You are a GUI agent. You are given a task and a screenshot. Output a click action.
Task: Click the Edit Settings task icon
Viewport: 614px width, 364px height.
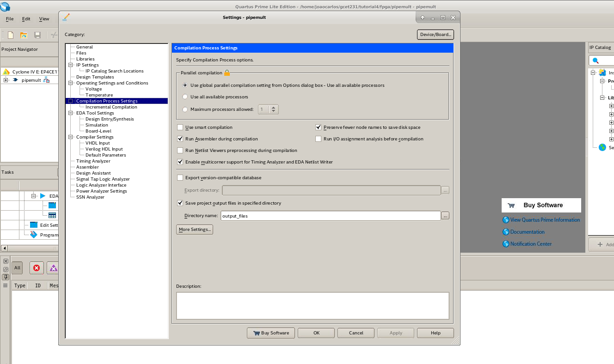coord(33,225)
